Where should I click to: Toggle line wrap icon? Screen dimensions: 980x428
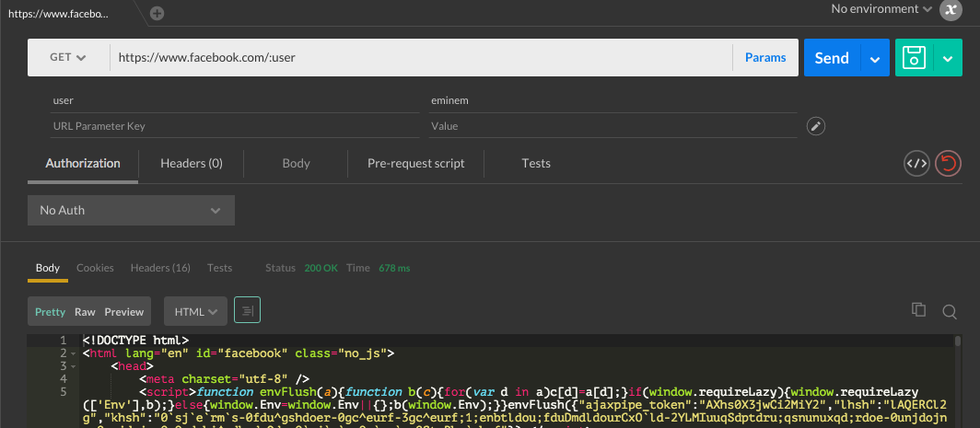[247, 310]
